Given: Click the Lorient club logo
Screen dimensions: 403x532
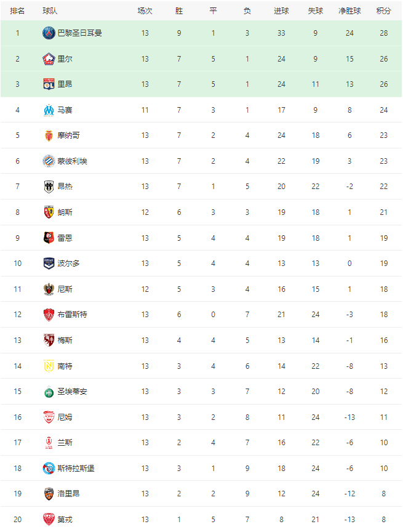Looking at the screenshot, I should coord(49,493).
